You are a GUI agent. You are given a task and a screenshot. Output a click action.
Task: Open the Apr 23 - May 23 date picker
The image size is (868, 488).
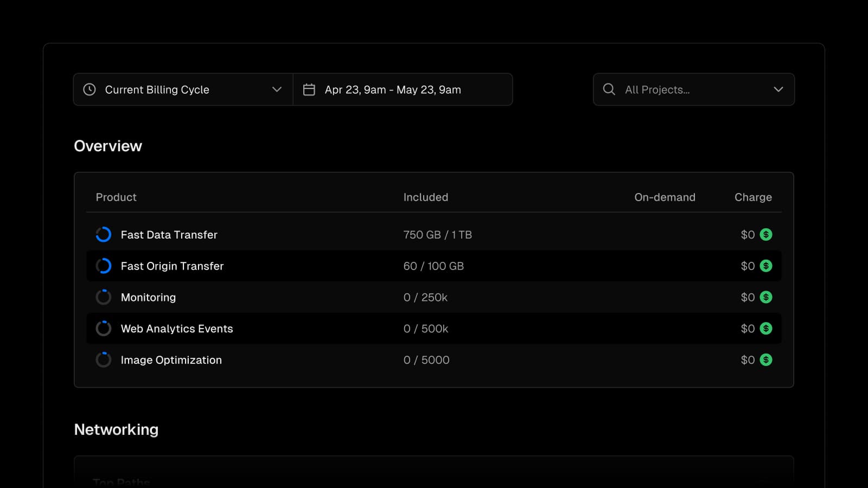(393, 89)
